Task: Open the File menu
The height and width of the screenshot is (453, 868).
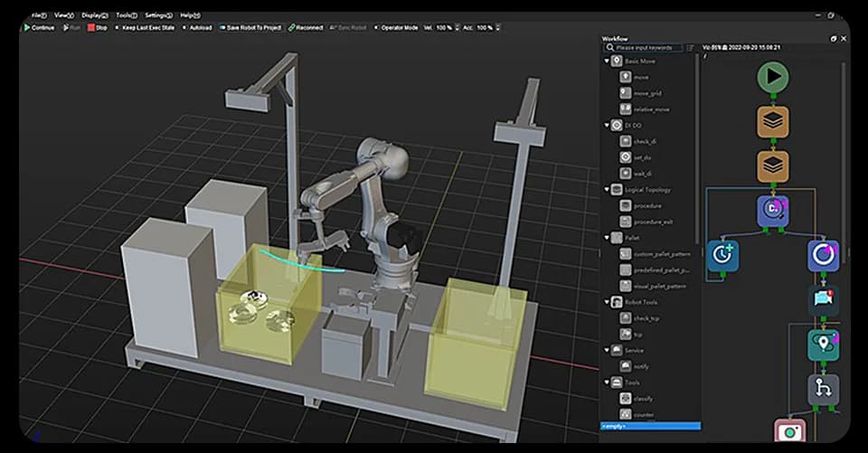Action: pyautogui.click(x=39, y=15)
